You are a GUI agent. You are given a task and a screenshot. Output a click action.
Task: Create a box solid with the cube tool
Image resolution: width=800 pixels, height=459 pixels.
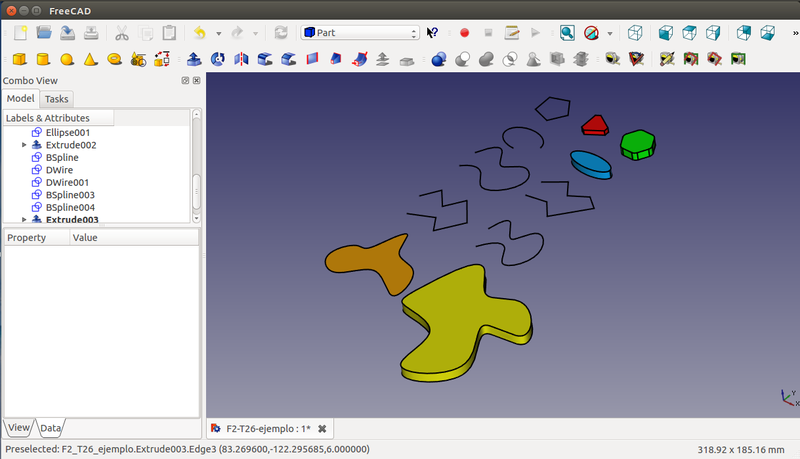[x=18, y=59]
